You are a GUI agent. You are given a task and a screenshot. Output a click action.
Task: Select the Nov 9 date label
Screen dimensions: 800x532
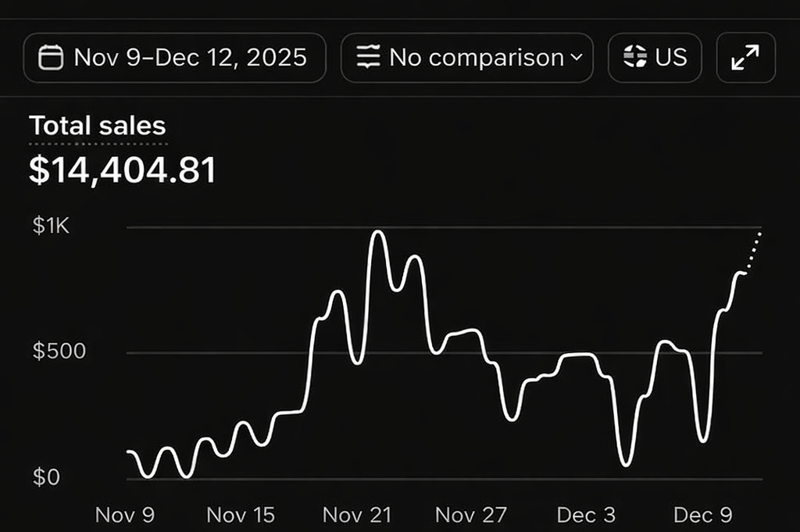(x=125, y=515)
